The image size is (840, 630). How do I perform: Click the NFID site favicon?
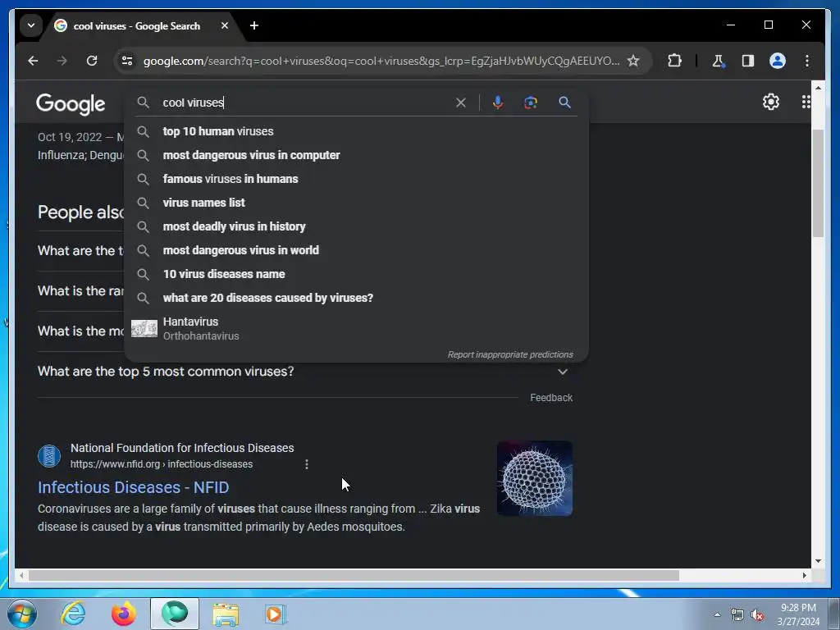(x=49, y=456)
